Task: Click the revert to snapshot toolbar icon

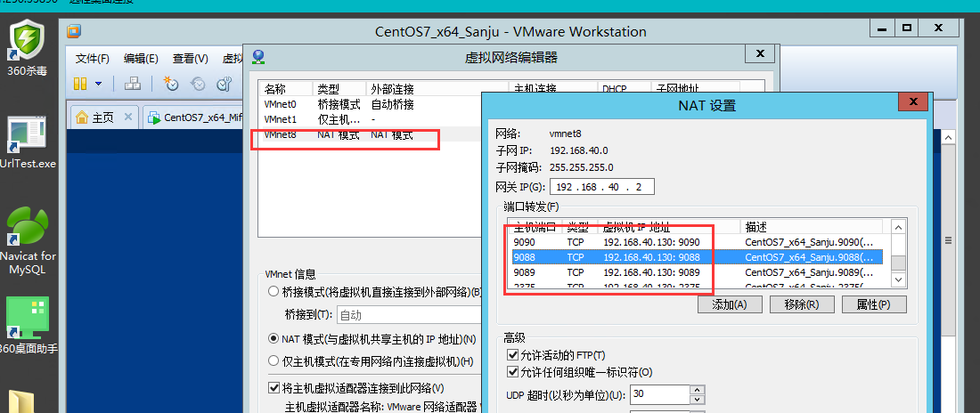Action: 198,84
